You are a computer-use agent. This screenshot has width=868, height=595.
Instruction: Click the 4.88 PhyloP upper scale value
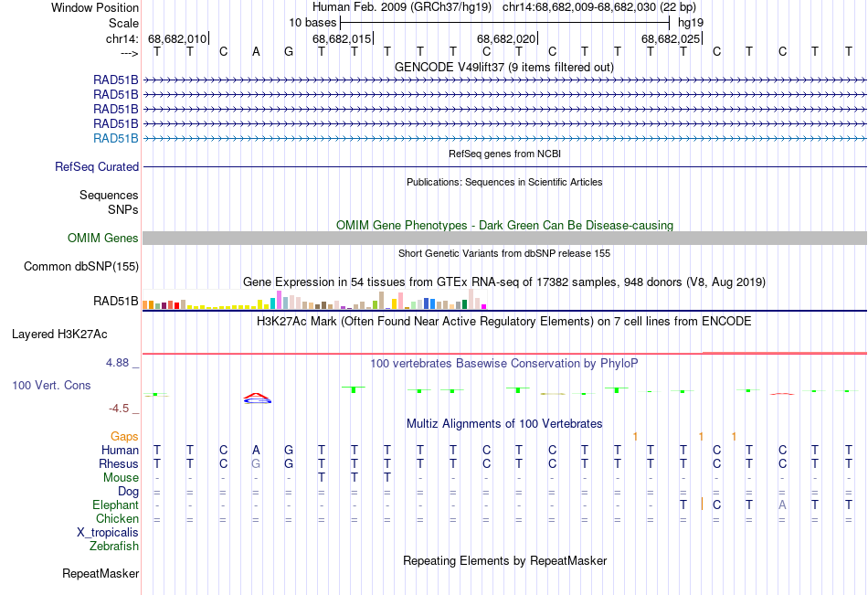(117, 363)
